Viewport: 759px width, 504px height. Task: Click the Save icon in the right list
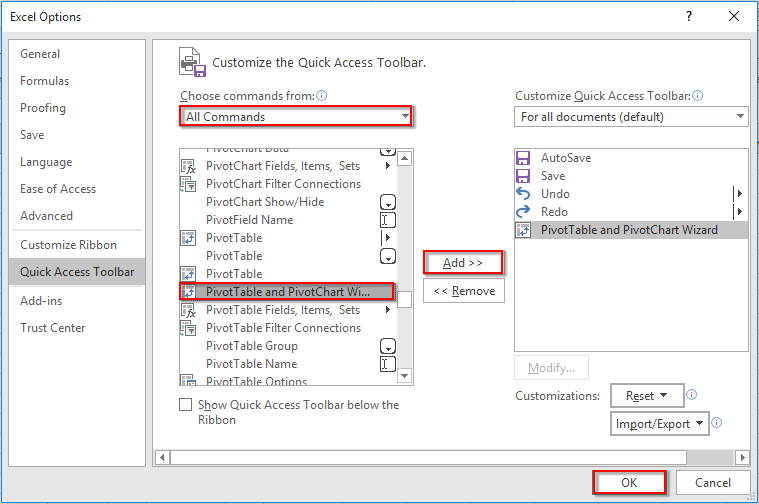coord(522,176)
